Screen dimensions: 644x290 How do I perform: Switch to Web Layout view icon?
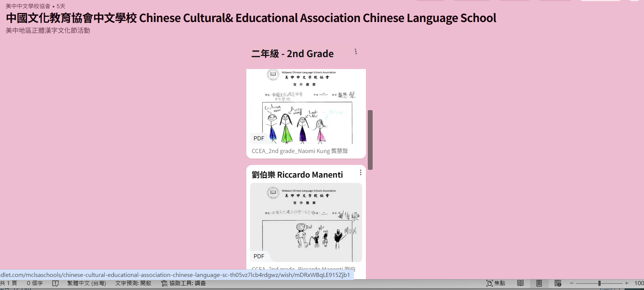(x=558, y=283)
